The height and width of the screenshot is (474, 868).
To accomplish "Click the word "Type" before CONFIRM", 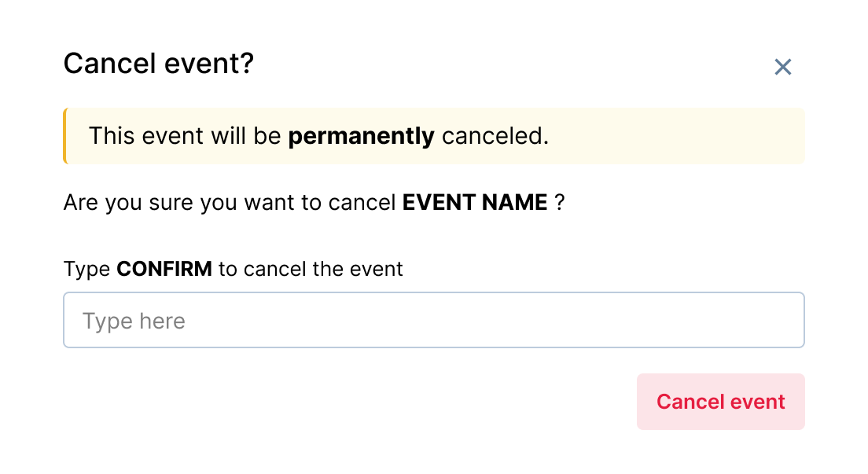I will tap(86, 269).
